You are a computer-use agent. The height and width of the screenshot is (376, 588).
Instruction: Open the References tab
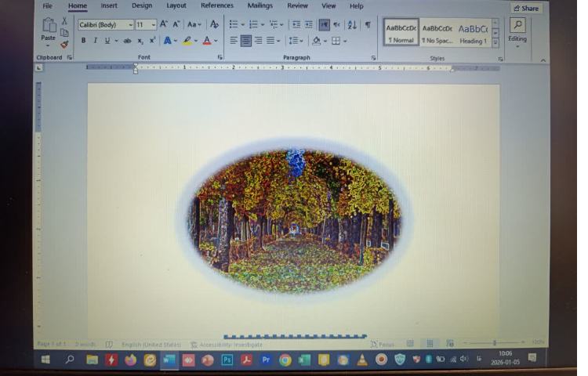click(216, 6)
